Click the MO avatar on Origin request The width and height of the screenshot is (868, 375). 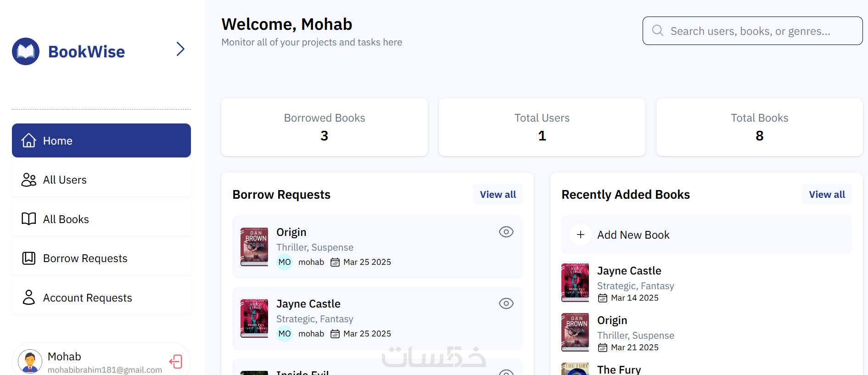coord(285,262)
